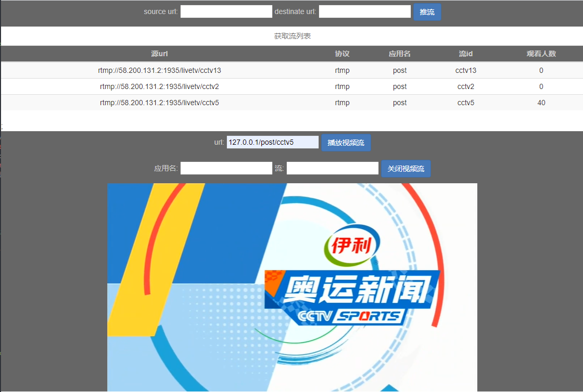Viewport: 583px width, 392px height.
Task: Click the 关闭视频流 close stream button
Action: point(405,168)
